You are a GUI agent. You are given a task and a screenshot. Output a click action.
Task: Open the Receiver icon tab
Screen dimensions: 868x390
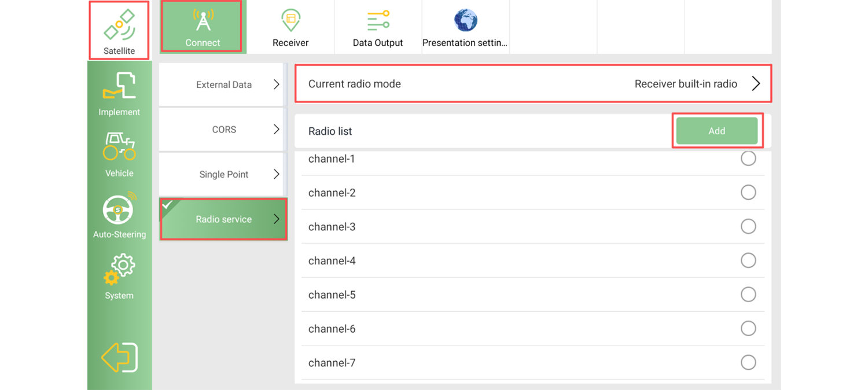pyautogui.click(x=290, y=21)
